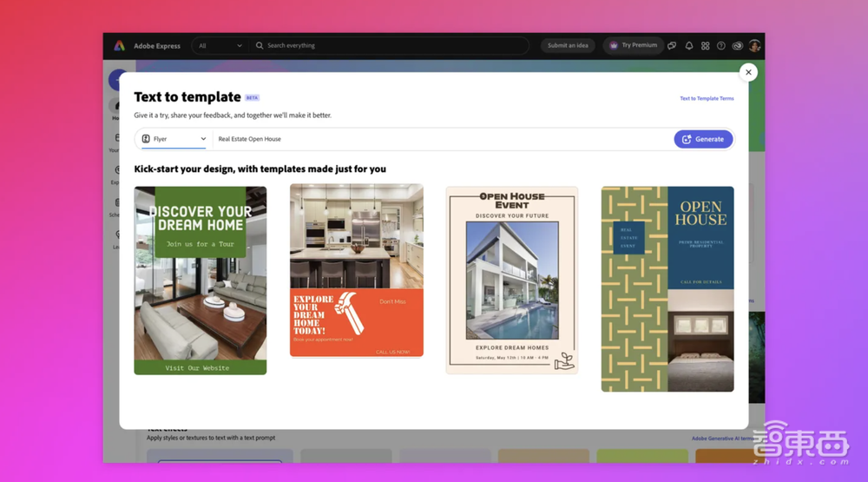The width and height of the screenshot is (868, 482).
Task: Open the All search filter dropdown
Action: point(220,46)
